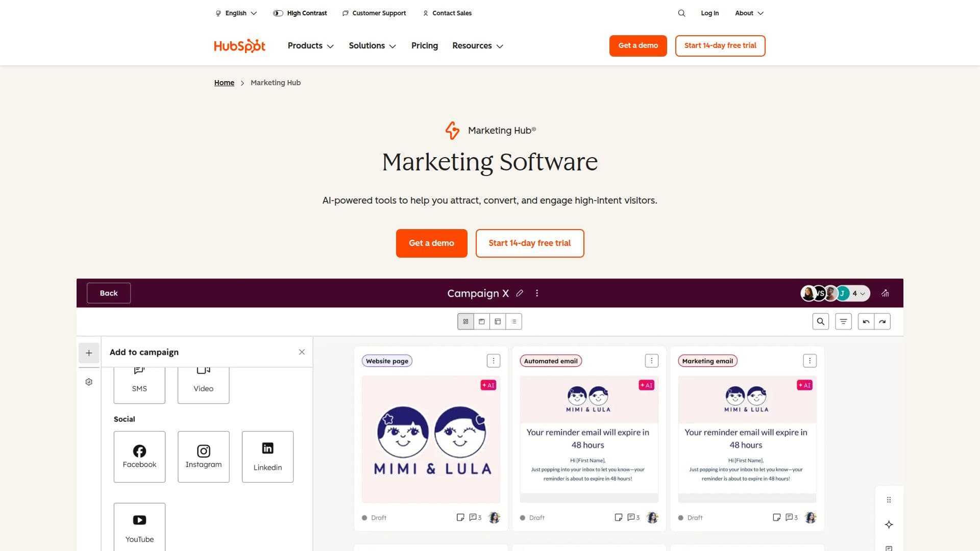The image size is (980, 551).
Task: Click the analytics chart icon in campaign bar
Action: coord(885,293)
